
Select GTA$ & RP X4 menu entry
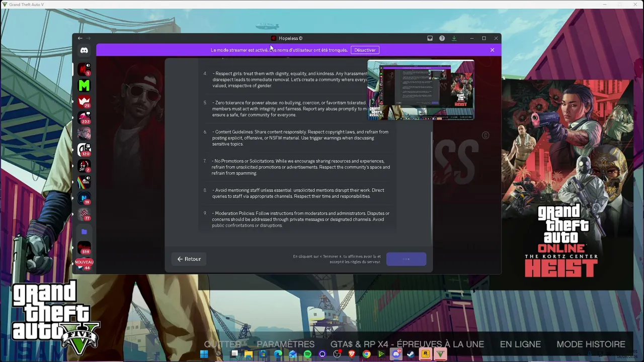[x=407, y=344]
